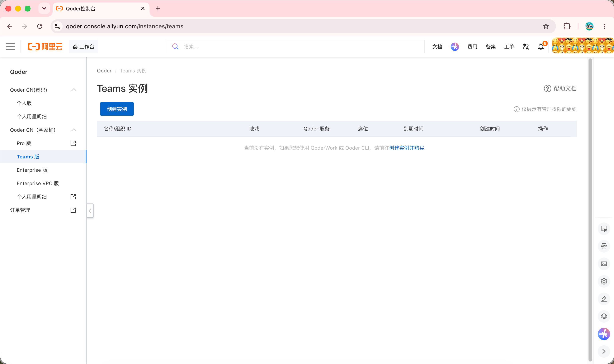
Task: Switch language with the translate icon
Action: (x=526, y=47)
